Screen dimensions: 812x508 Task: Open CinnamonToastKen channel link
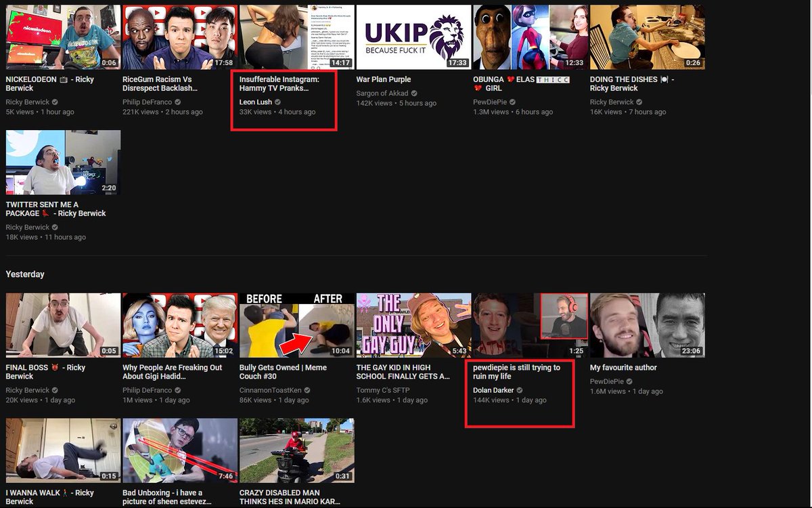(271, 390)
